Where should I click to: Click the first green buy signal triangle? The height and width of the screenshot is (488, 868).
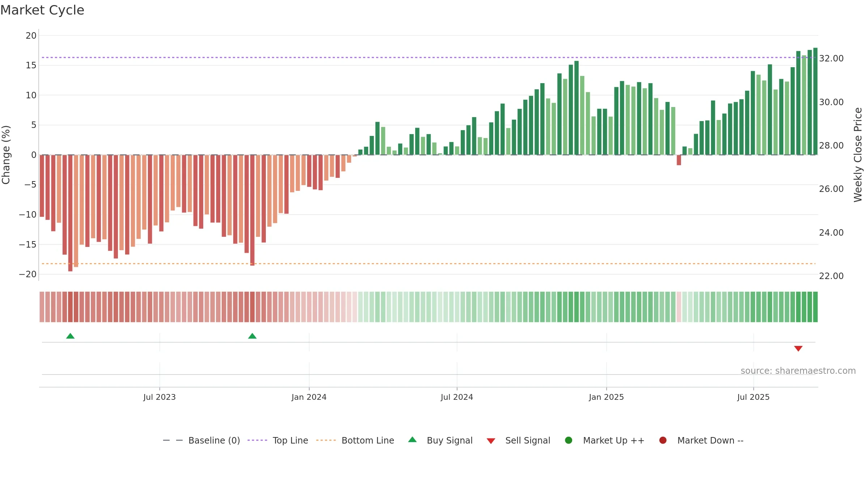70,336
